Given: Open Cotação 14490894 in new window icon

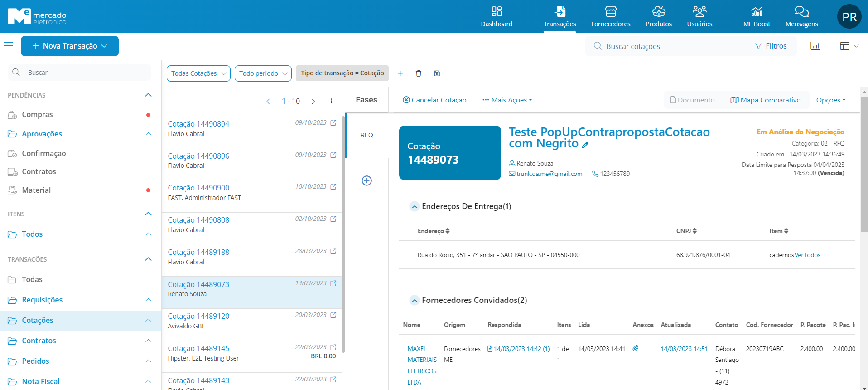Looking at the screenshot, I should pos(333,123).
